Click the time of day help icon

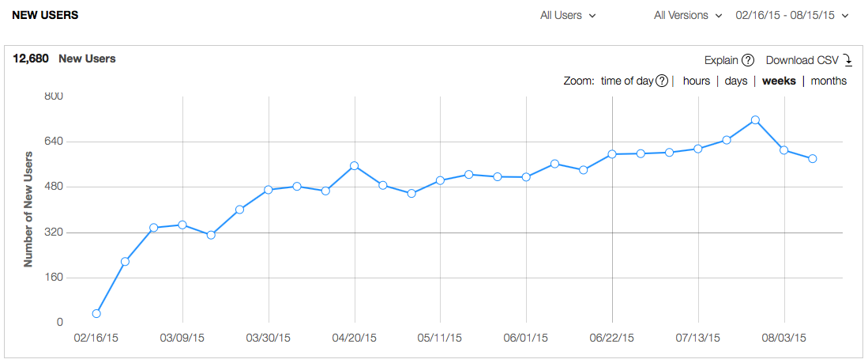662,81
